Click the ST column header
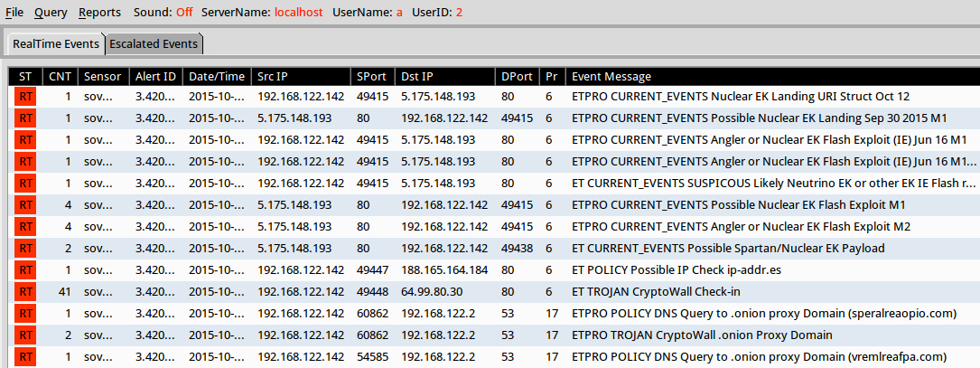This screenshot has width=980, height=368. [x=25, y=77]
